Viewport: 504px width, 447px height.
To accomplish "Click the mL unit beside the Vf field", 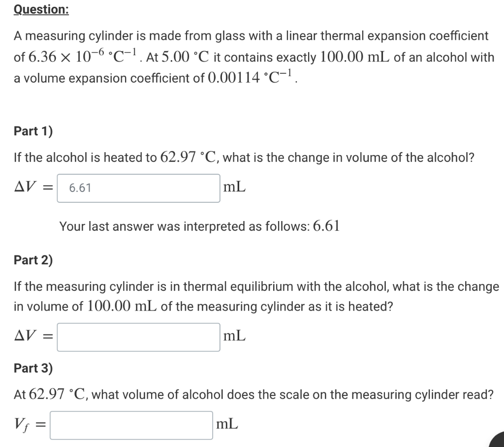I will 226,424.
